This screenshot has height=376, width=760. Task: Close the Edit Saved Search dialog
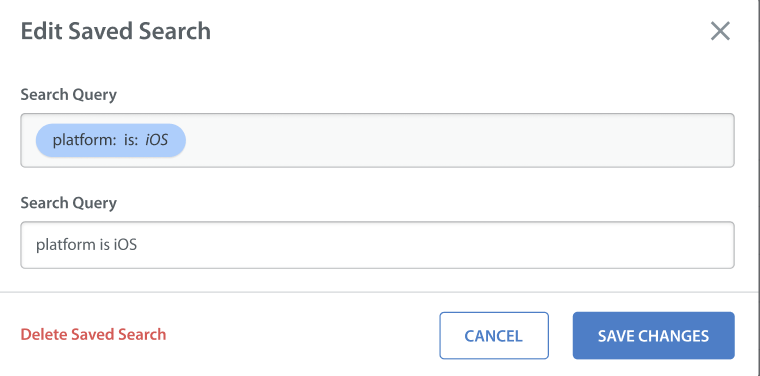pos(720,31)
